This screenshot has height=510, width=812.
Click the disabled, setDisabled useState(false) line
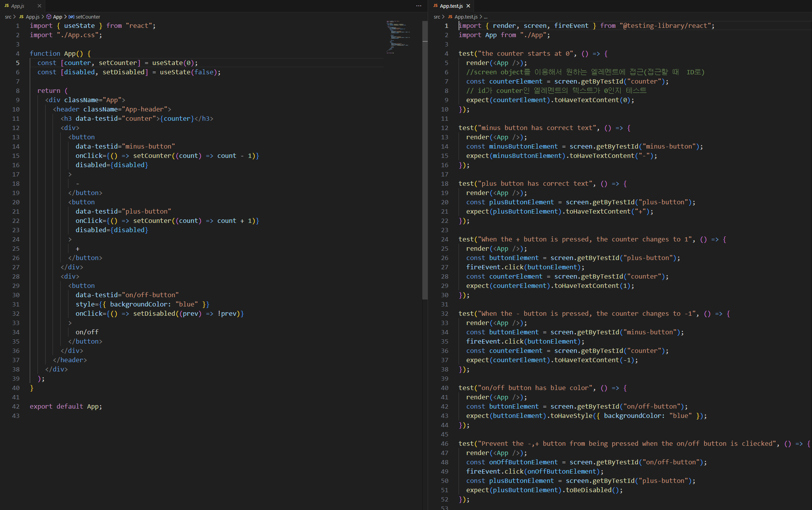pyautogui.click(x=129, y=72)
